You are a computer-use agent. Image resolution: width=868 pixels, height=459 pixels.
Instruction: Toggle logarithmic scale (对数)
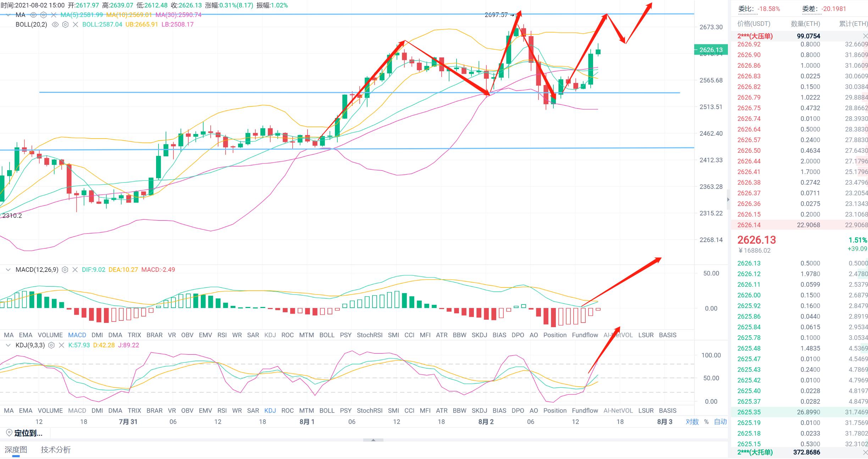pyautogui.click(x=692, y=422)
